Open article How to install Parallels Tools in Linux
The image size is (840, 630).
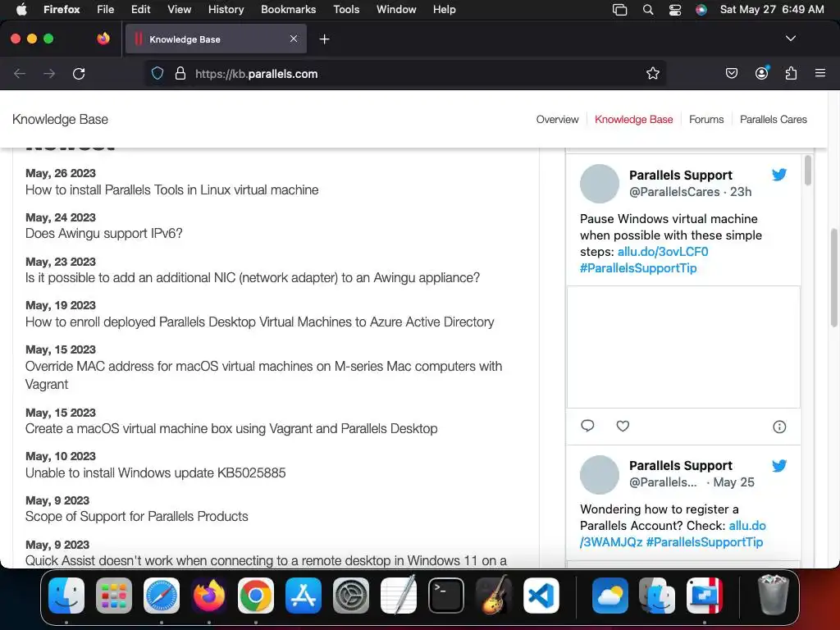tap(172, 189)
